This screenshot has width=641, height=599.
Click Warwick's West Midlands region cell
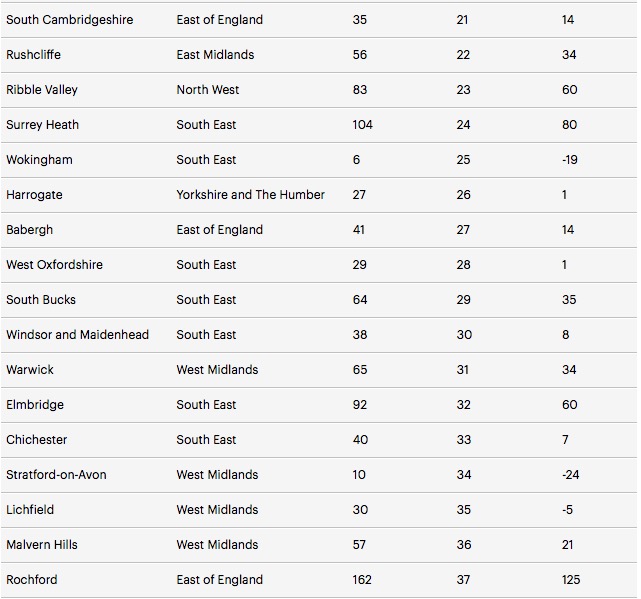(217, 370)
